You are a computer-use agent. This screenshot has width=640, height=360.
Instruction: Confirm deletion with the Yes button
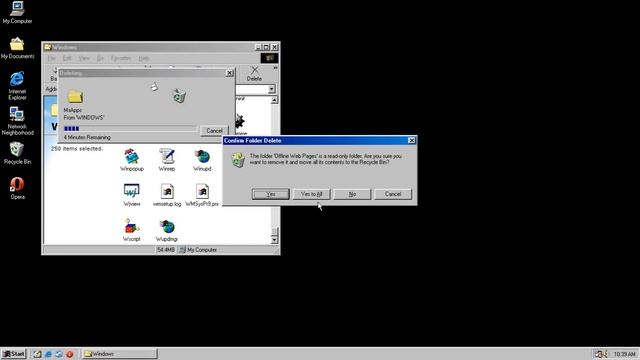click(x=271, y=194)
